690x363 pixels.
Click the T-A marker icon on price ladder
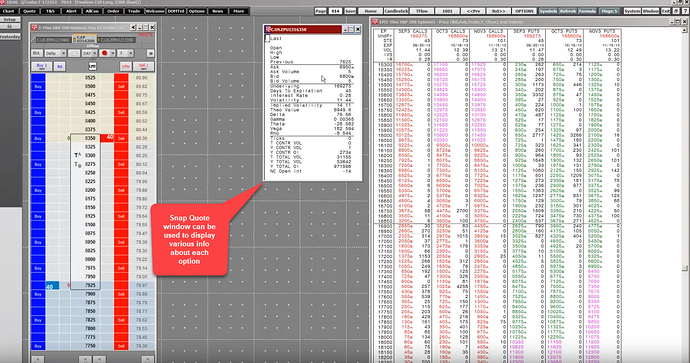[x=78, y=155]
